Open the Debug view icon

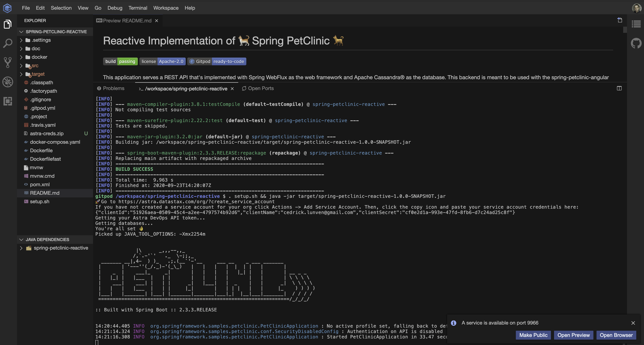(8, 82)
